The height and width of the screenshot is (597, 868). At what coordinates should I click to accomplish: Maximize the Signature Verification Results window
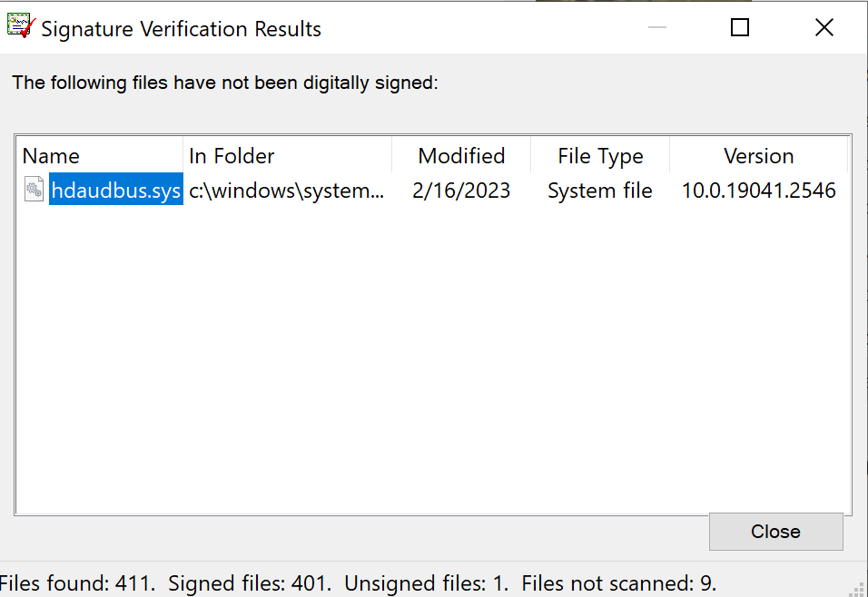[740, 27]
